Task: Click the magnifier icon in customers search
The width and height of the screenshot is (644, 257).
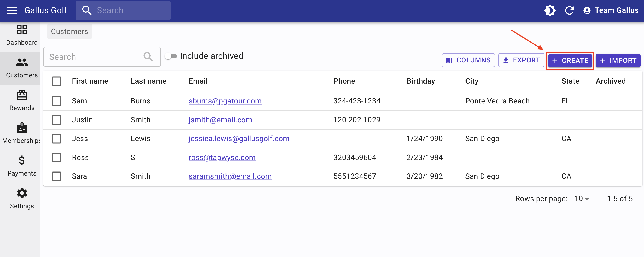Action: [x=148, y=57]
